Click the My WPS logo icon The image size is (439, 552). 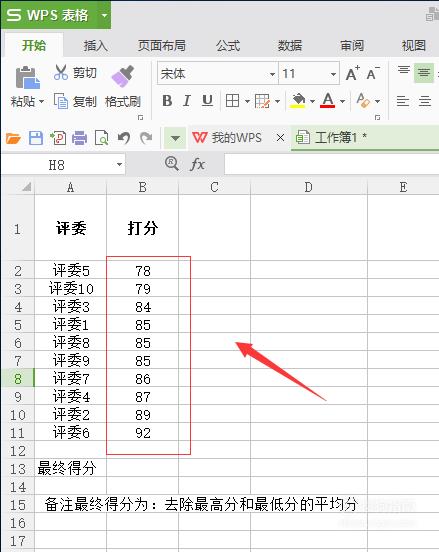click(200, 138)
